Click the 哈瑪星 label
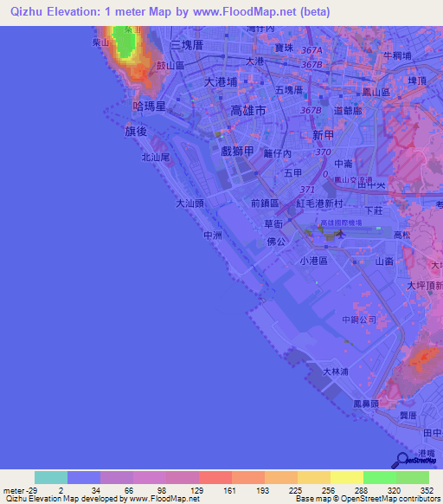443x504 pixels. 149,106
